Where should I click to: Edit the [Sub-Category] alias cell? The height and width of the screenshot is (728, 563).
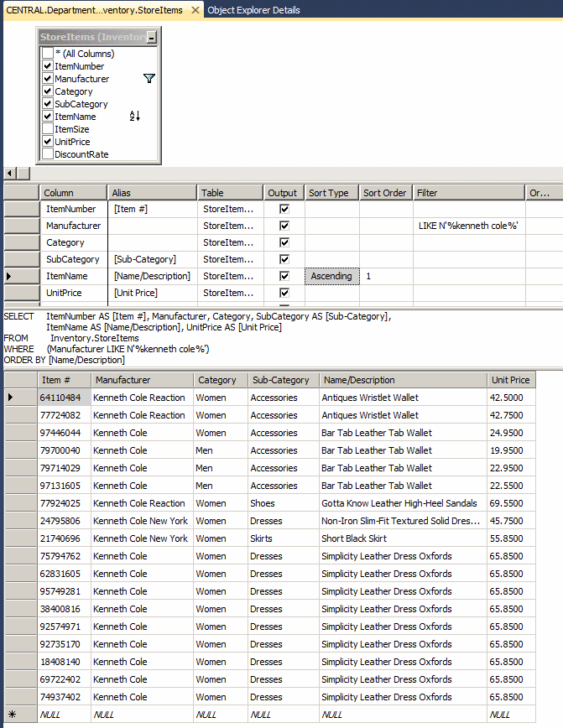coord(153,259)
